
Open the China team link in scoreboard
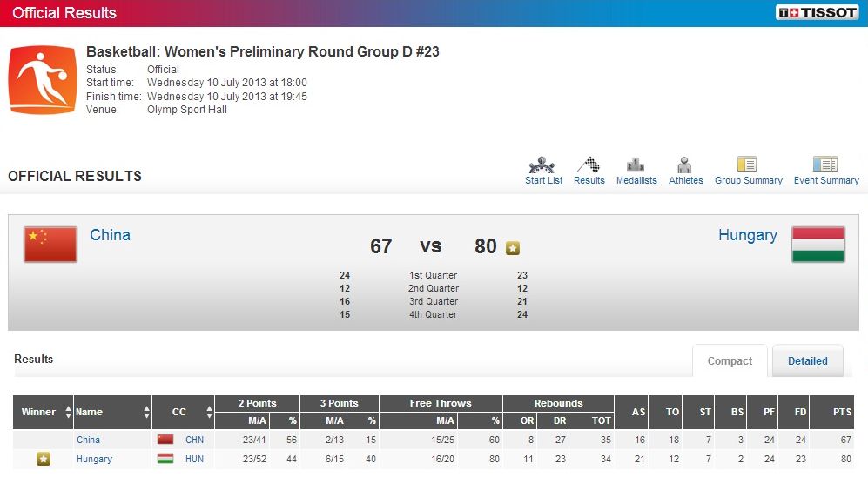(x=111, y=235)
